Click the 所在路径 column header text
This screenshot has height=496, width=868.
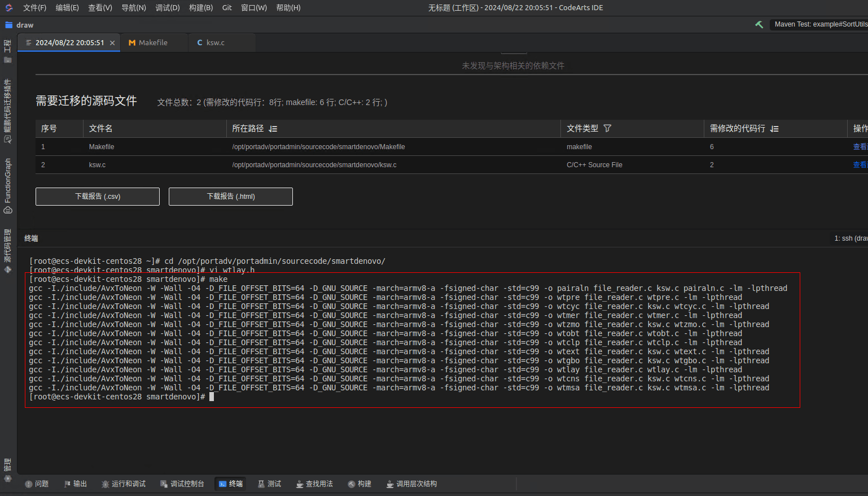[x=248, y=129]
